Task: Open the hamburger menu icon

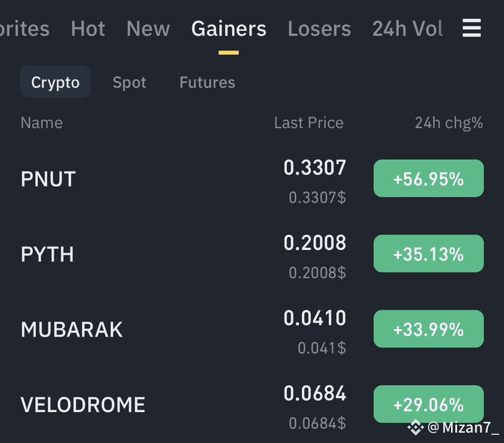Action: click(472, 28)
